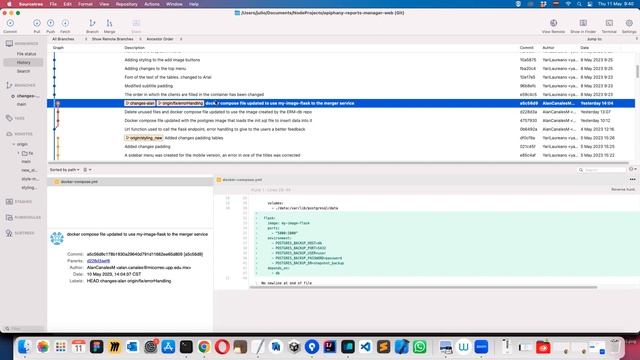Click the Stash toolbar icon
Image resolution: width=640 pixels, height=360 pixels.
tap(136, 23)
